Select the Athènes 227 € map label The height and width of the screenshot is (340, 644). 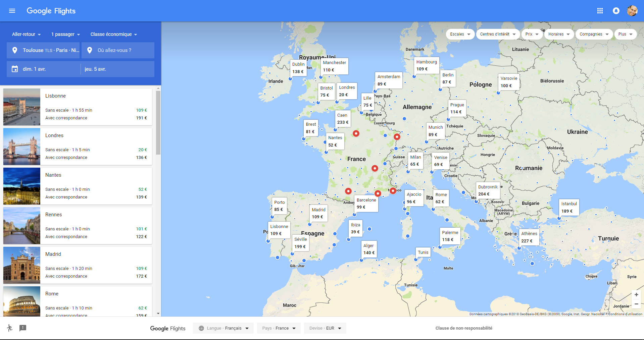529,237
